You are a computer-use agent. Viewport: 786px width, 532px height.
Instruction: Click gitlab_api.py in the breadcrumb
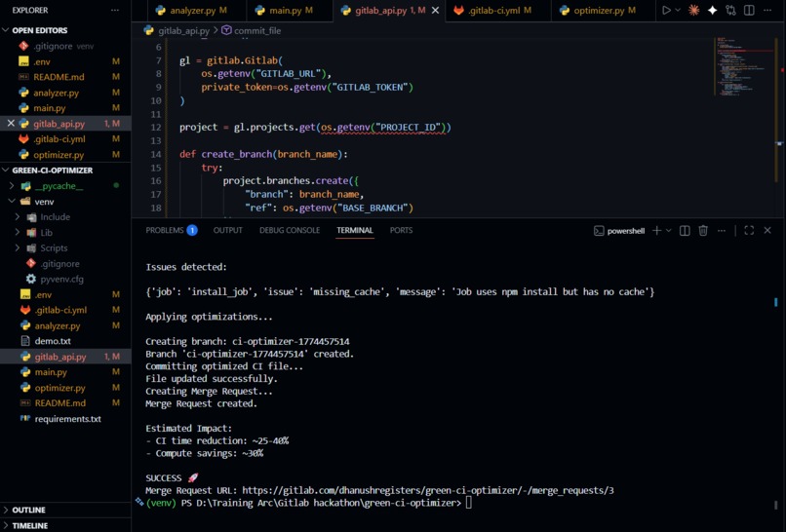pyautogui.click(x=183, y=30)
